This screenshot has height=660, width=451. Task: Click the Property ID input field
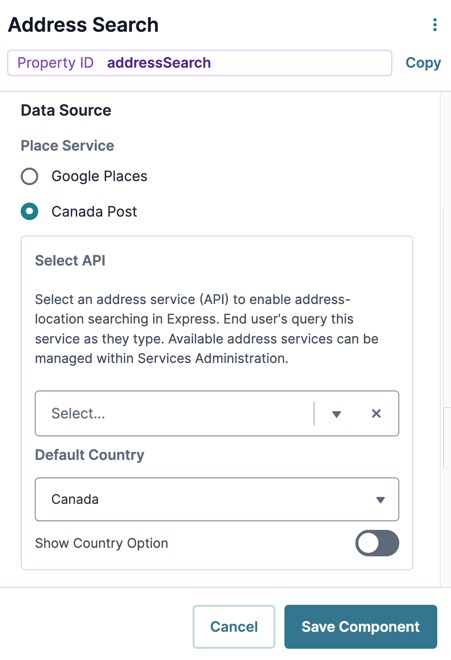(x=200, y=63)
